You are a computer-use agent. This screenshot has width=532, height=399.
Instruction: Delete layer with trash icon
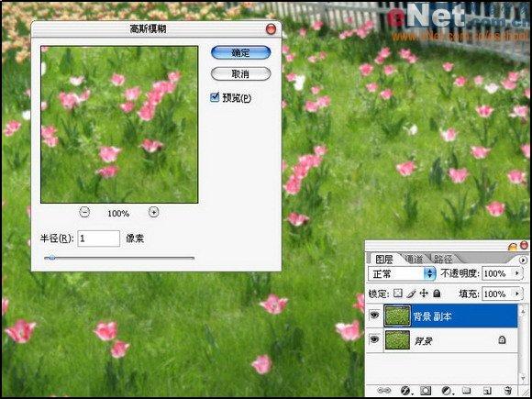tap(507, 390)
